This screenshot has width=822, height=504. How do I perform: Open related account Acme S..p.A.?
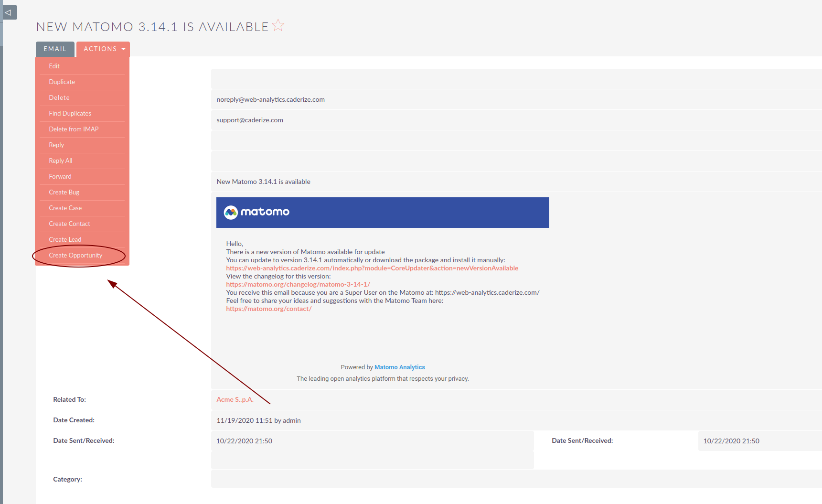tap(235, 400)
